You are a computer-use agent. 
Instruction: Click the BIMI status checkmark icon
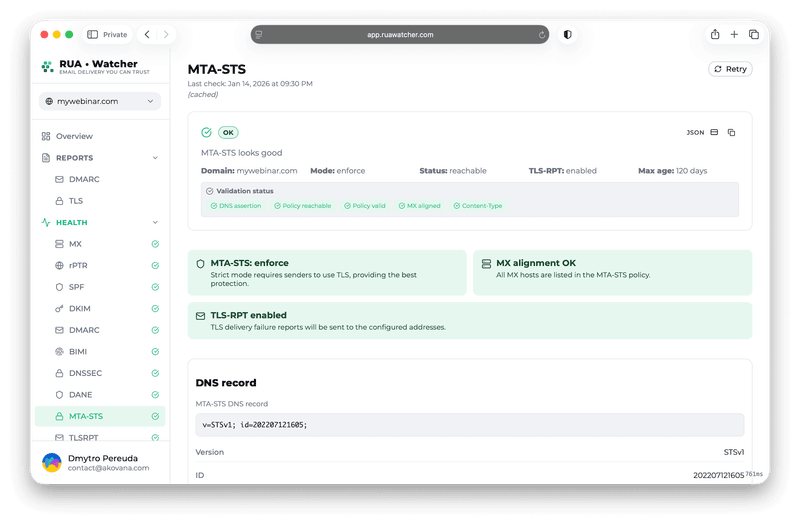(155, 352)
